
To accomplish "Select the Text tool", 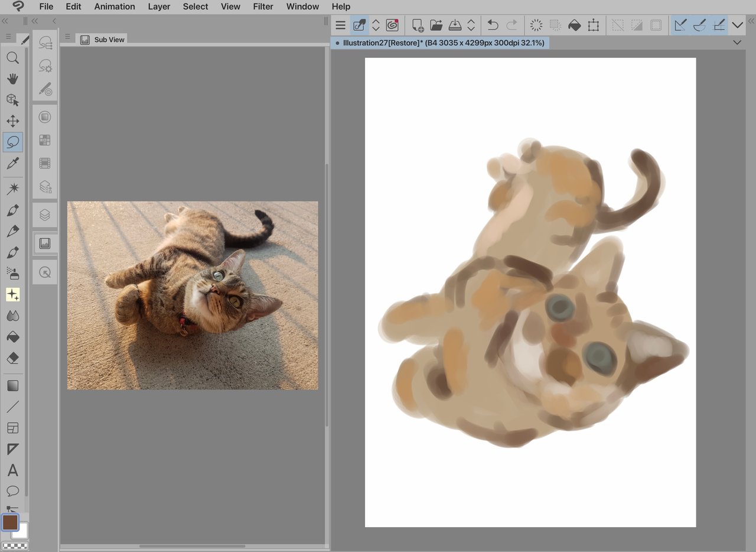I will coord(12,470).
